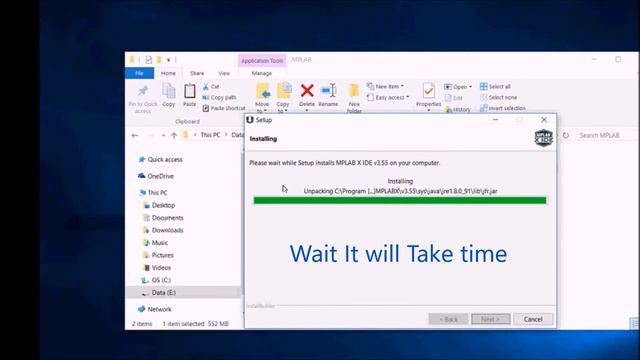The image size is (640, 360).
Task: Open Pictures in navigation pane
Action: pyautogui.click(x=158, y=255)
